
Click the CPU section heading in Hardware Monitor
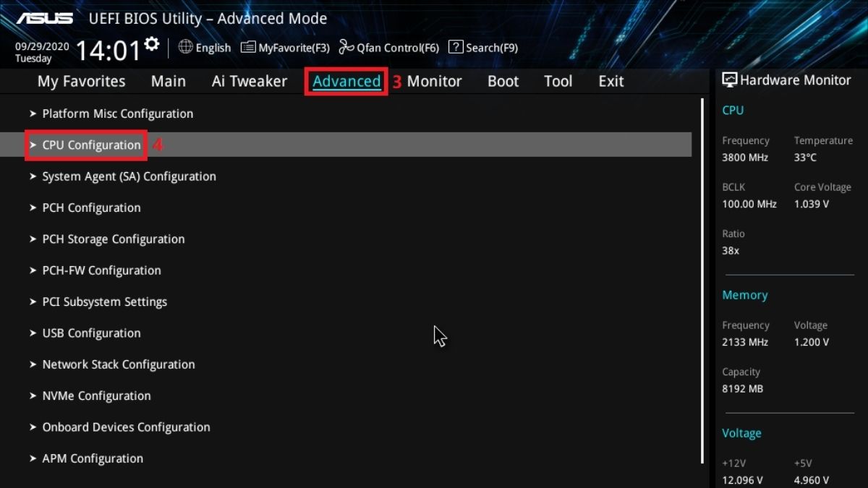733,110
